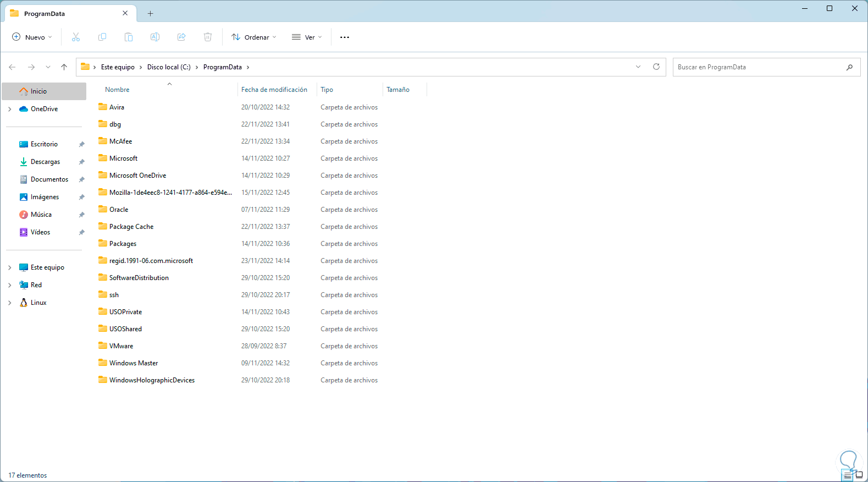The height and width of the screenshot is (482, 868).
Task: Expand the address bar history dropdown
Action: [638, 67]
